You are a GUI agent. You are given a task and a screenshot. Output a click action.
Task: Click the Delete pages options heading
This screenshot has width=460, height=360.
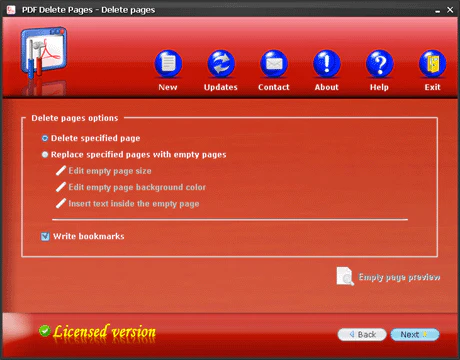coord(75,118)
